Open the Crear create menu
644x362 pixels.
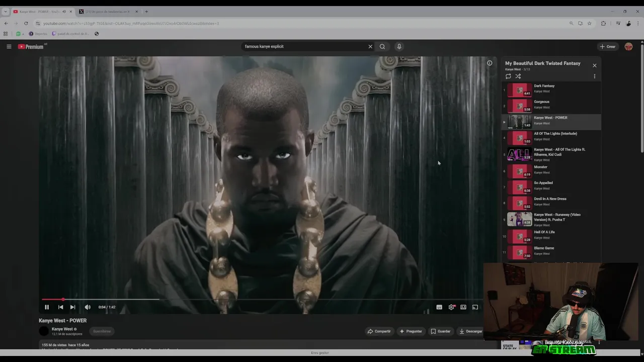(x=608, y=46)
